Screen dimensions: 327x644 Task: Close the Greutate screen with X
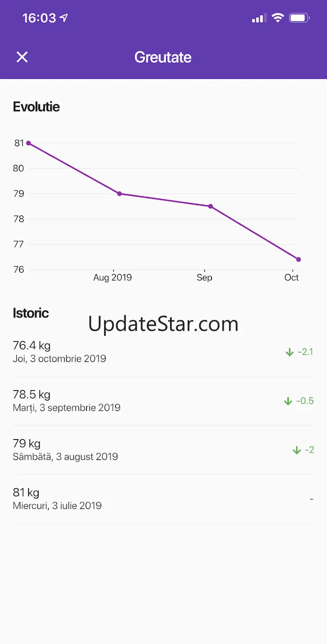[22, 57]
